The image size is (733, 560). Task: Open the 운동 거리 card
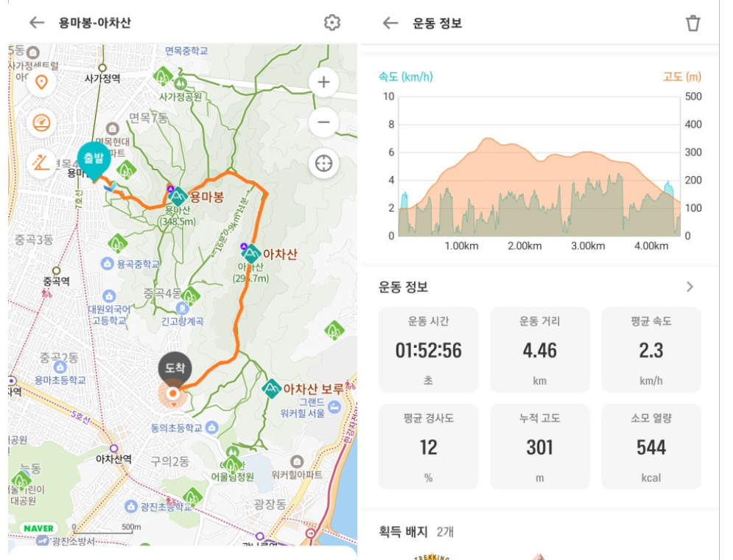[x=539, y=350]
